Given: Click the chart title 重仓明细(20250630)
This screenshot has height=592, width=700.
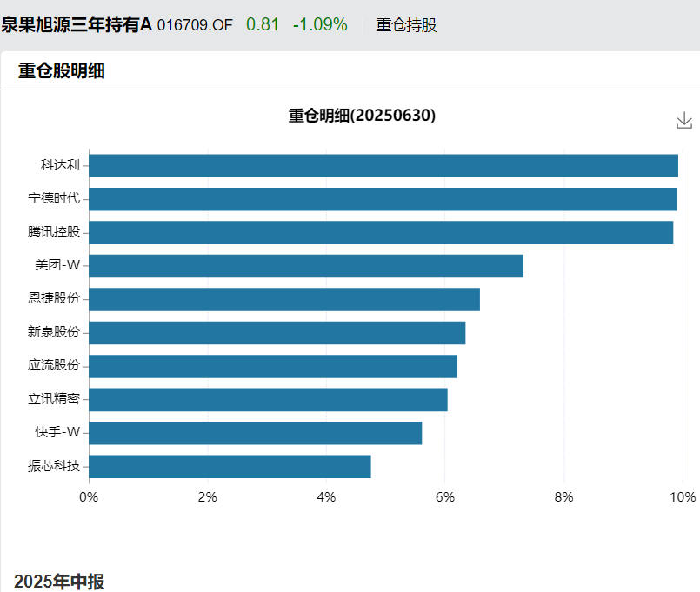Looking at the screenshot, I should [x=362, y=116].
